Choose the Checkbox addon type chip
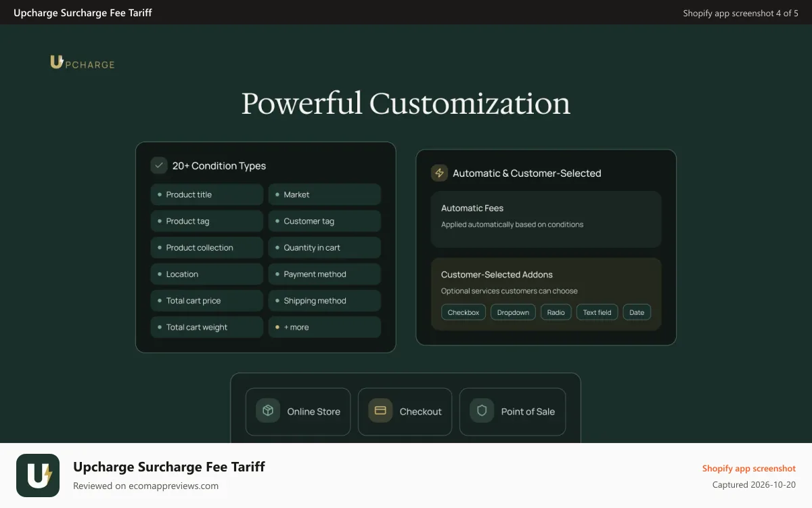Image resolution: width=812 pixels, height=508 pixels. (464, 312)
